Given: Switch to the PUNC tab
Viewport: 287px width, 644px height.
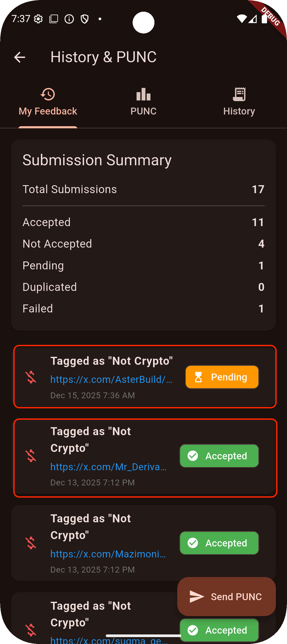Looking at the screenshot, I should click(143, 102).
